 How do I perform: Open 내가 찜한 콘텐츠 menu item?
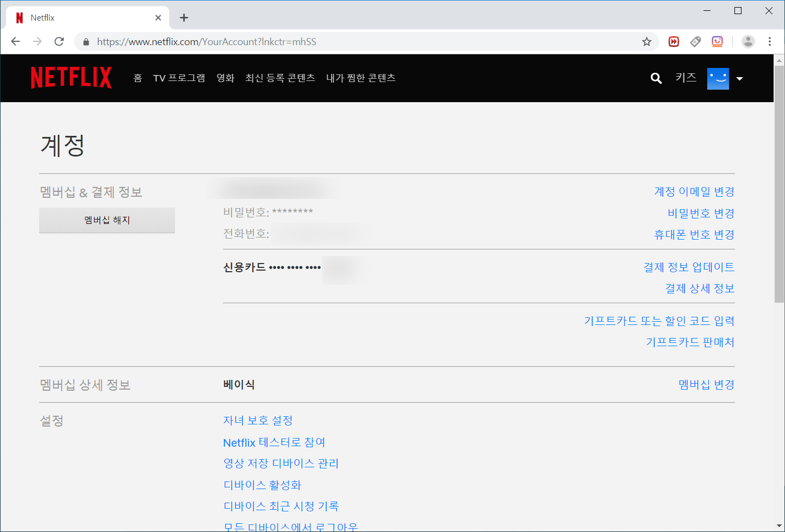pos(361,78)
